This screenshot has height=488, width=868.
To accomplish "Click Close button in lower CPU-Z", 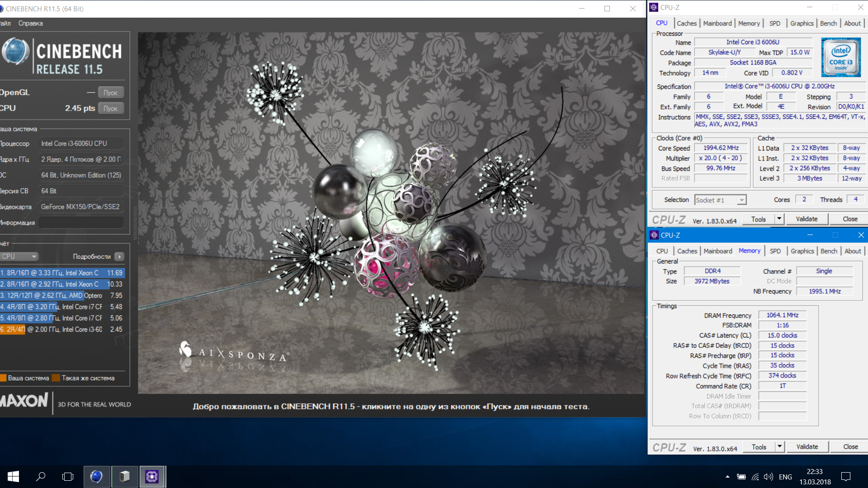I will pyautogui.click(x=850, y=447).
